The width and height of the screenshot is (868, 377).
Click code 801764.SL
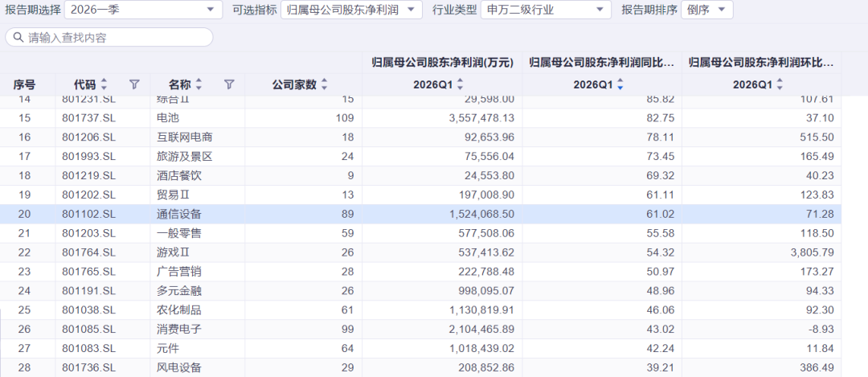[89, 252]
